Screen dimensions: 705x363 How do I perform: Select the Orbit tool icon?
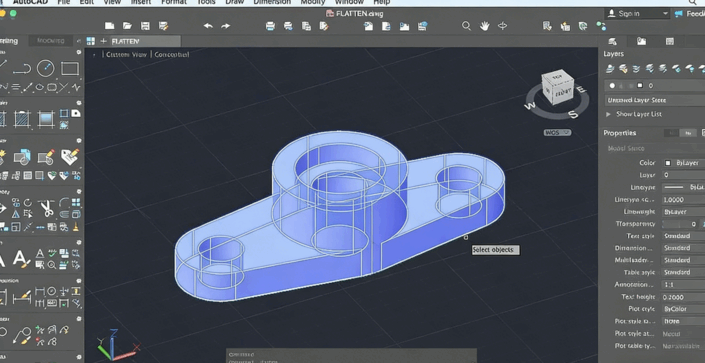[x=503, y=26]
